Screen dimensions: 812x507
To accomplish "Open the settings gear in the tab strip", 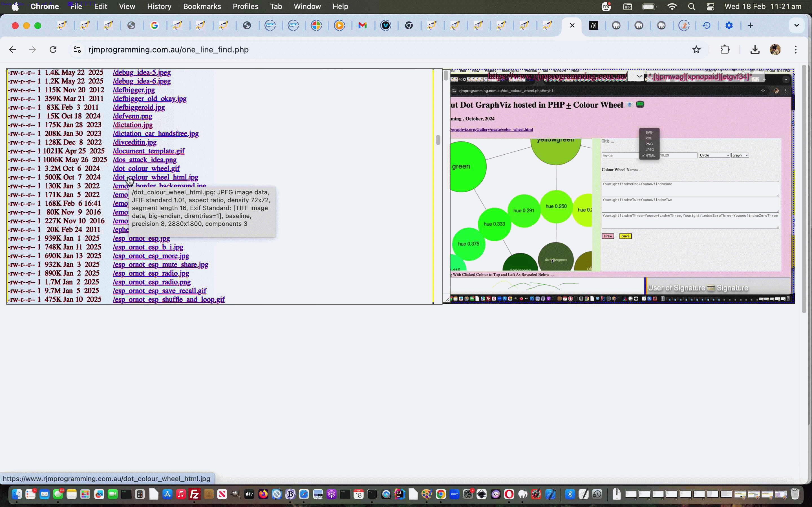I will (729, 25).
